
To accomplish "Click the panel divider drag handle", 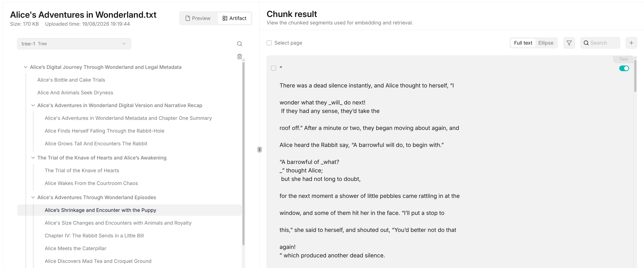I will [x=260, y=150].
